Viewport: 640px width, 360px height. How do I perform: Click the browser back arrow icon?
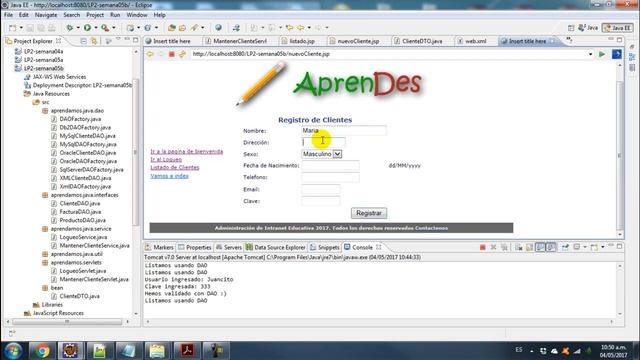[150, 54]
